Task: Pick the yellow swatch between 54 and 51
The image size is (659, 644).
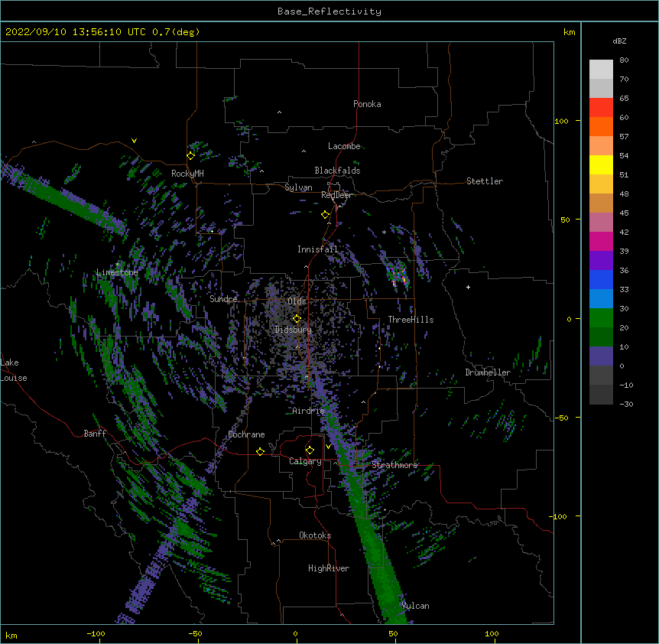Action: coord(601,164)
